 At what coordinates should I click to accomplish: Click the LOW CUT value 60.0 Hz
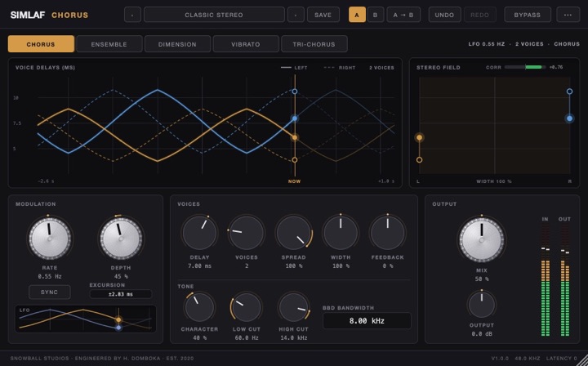(x=247, y=338)
